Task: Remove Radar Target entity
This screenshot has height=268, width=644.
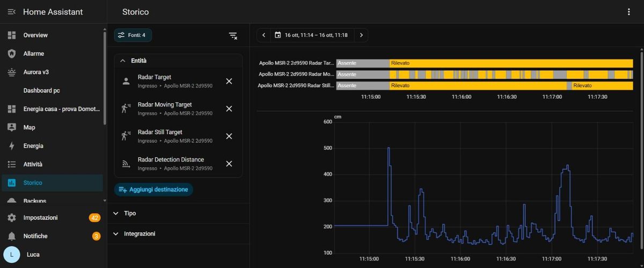Action: [229, 82]
